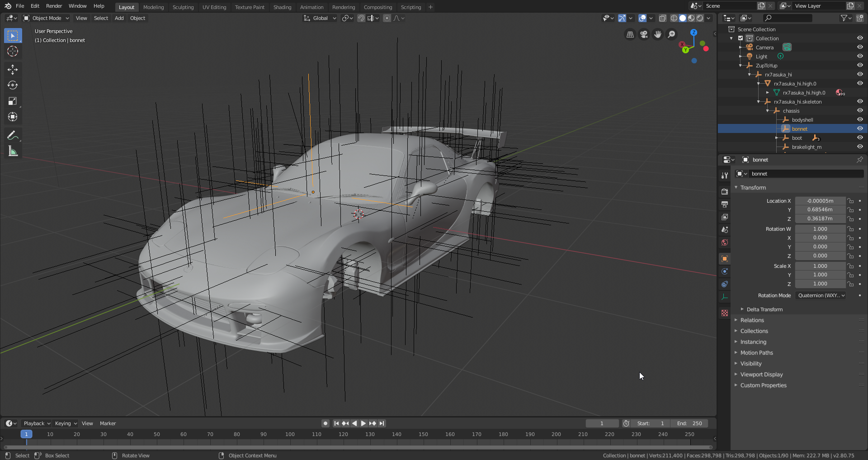Click the pan view hand icon
This screenshot has width=868, height=460.
(x=658, y=34)
